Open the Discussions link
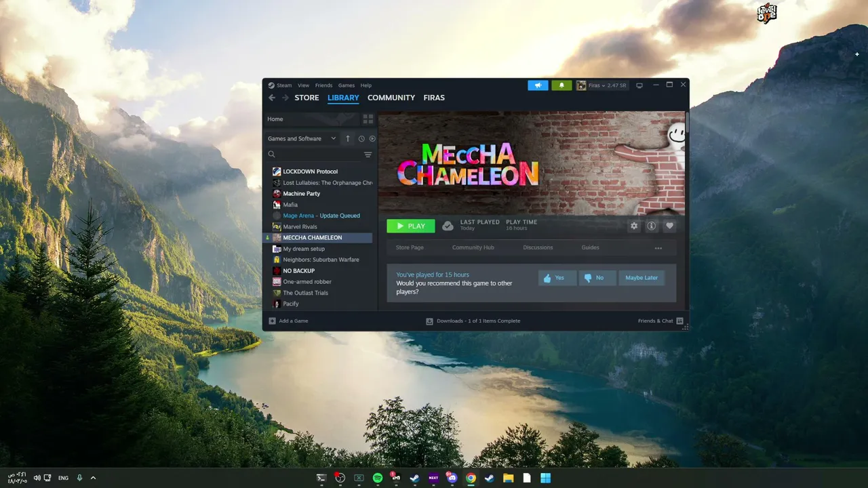Screen dimensions: 868x488 (538, 248)
